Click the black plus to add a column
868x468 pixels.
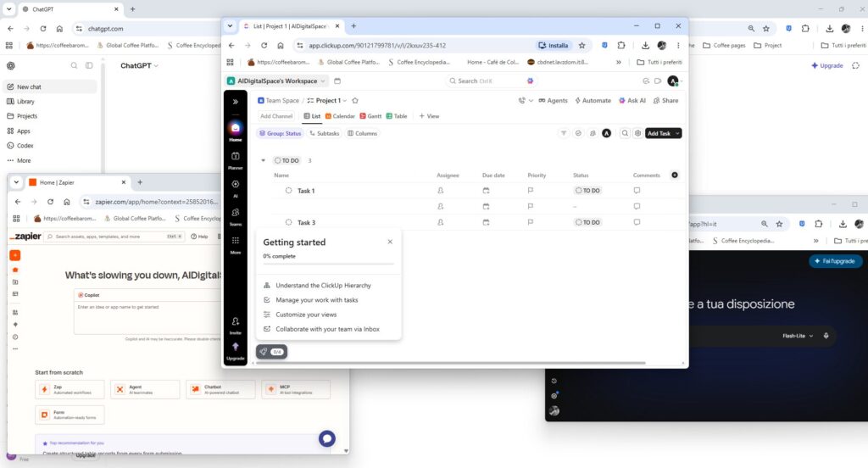tap(674, 175)
